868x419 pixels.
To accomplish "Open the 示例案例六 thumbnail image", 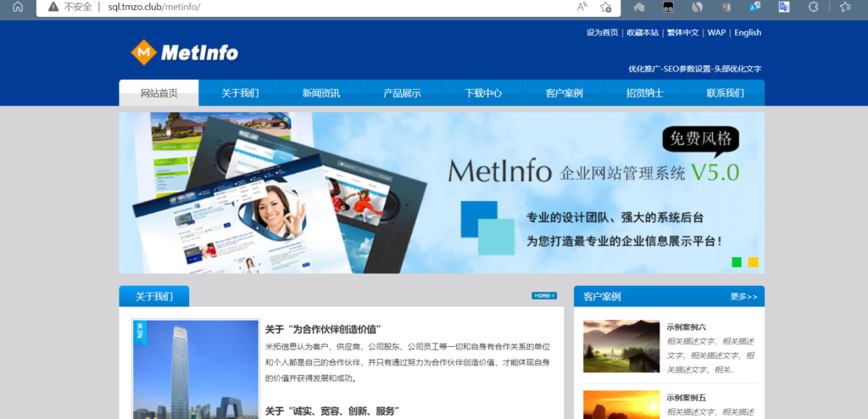I will (x=621, y=346).
